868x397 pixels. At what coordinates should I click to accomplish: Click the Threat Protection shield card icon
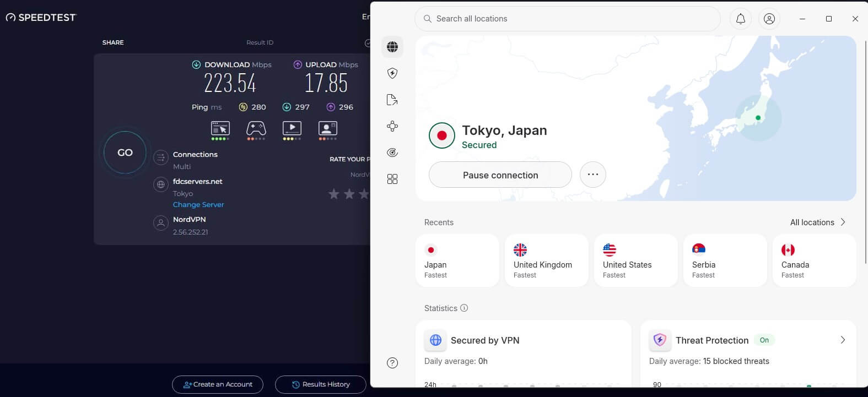[x=660, y=340]
